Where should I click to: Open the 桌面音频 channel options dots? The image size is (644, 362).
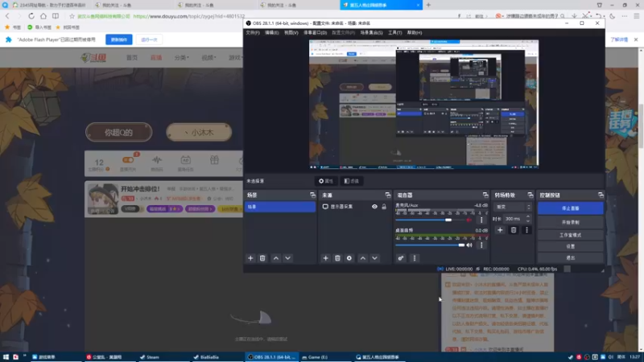tap(481, 245)
